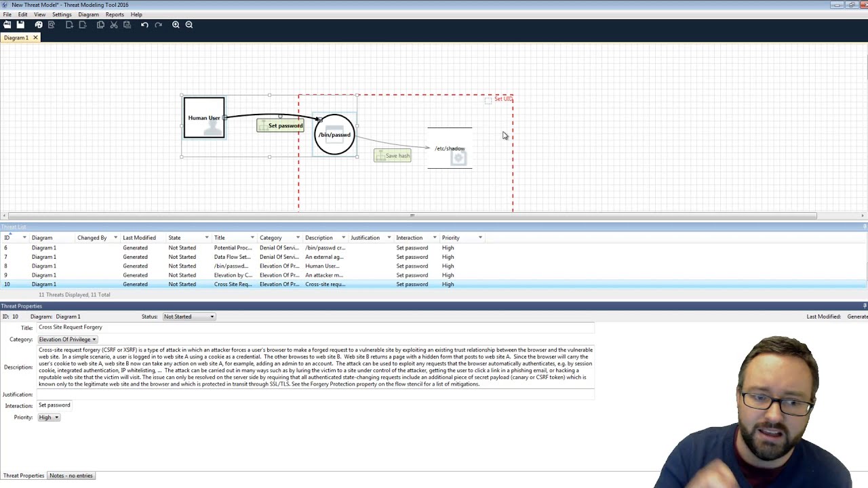Viewport: 868px width, 488px height.
Task: Open an existing model with the open icon
Action: [x=7, y=24]
